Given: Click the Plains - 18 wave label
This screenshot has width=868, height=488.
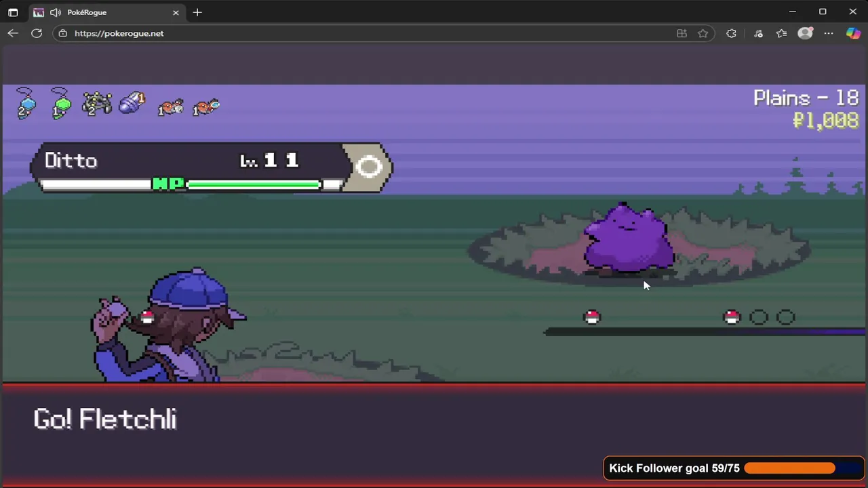Looking at the screenshot, I should [x=806, y=98].
